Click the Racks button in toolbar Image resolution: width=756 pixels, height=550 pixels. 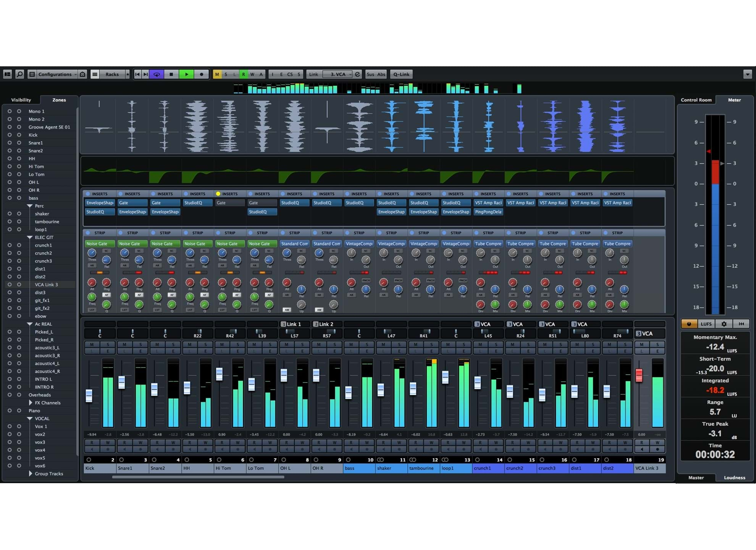click(x=112, y=74)
